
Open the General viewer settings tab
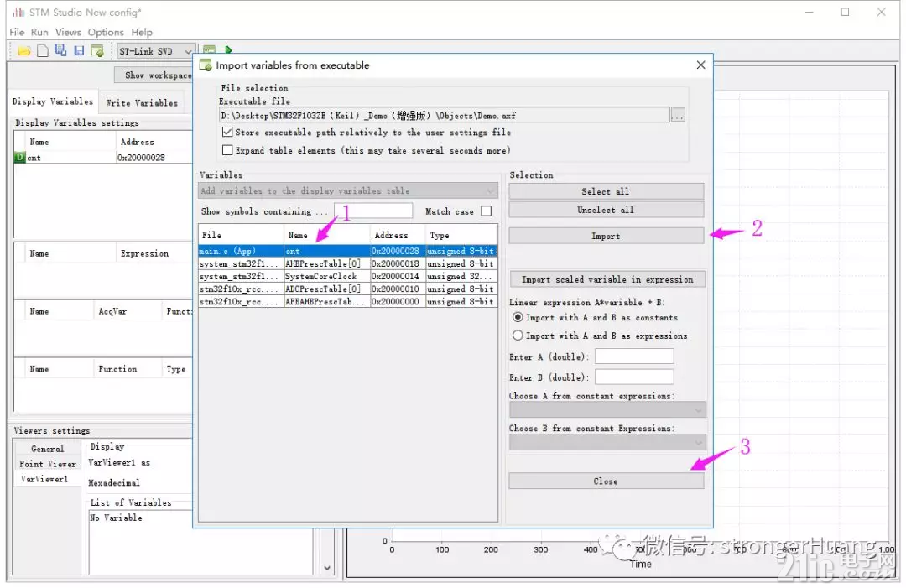coord(47,449)
